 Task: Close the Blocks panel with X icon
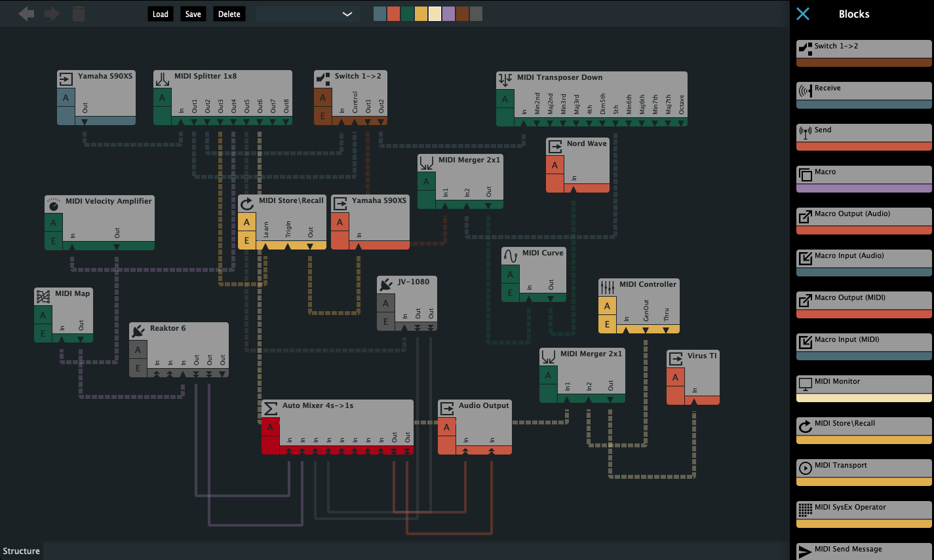pyautogui.click(x=803, y=14)
